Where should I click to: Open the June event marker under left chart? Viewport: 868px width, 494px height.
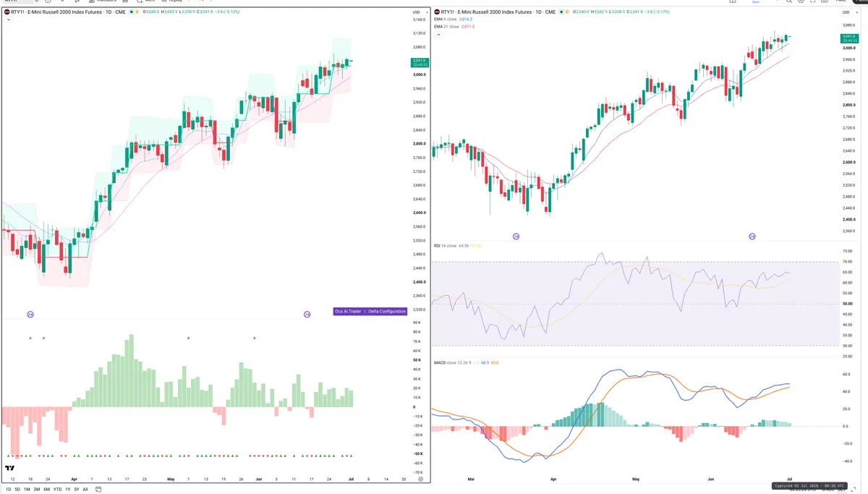307,314
